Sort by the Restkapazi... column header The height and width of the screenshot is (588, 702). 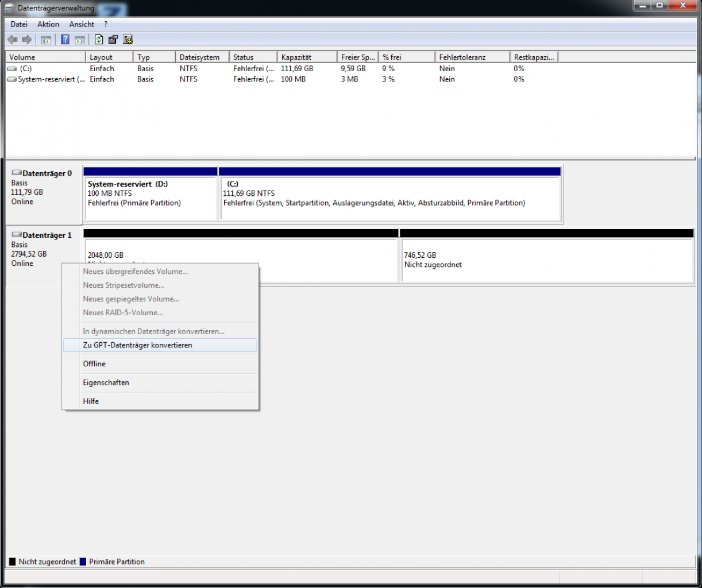(534, 57)
